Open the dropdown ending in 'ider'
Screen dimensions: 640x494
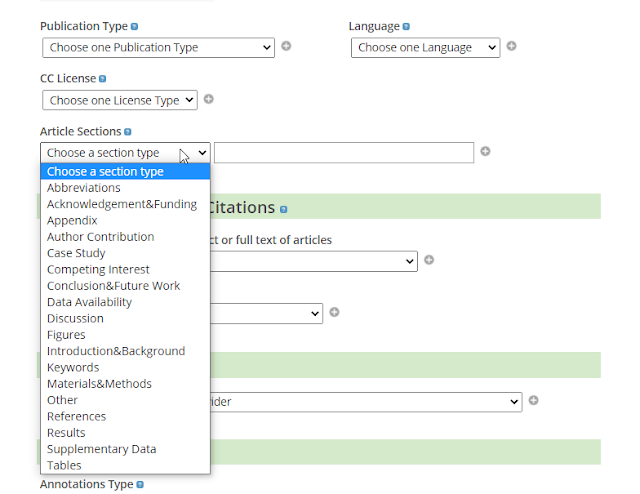[366, 402]
